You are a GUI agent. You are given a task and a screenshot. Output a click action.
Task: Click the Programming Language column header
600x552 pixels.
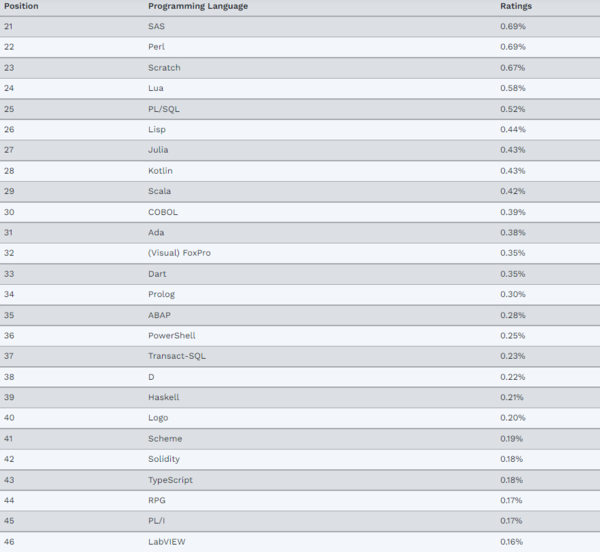pos(198,6)
